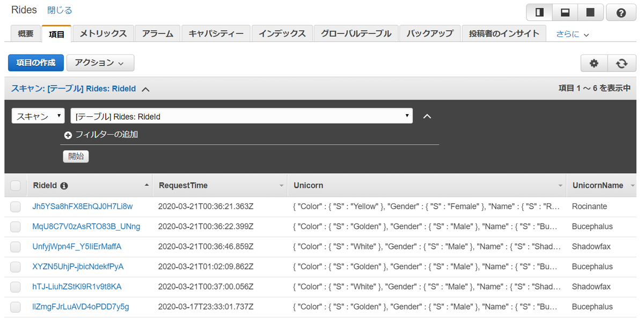The height and width of the screenshot is (325, 644).
Task: Open item UnfyjWpn4F_Y5IiErMaffA link
Action: click(x=77, y=247)
